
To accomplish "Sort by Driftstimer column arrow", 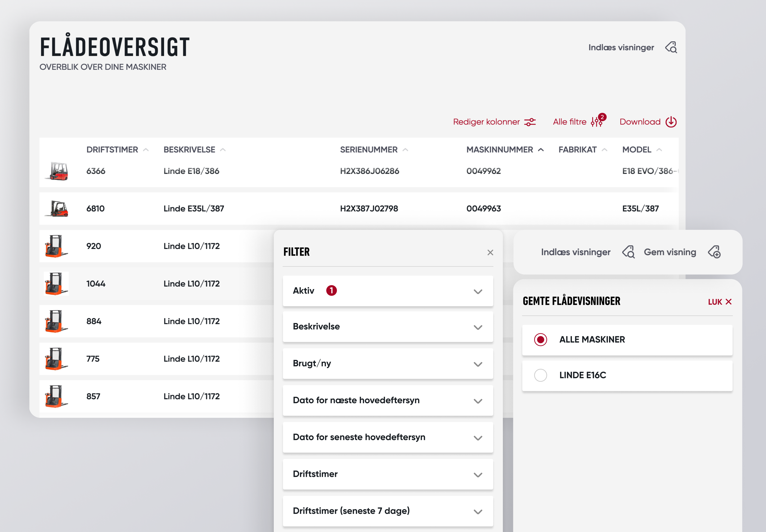I will pos(146,150).
